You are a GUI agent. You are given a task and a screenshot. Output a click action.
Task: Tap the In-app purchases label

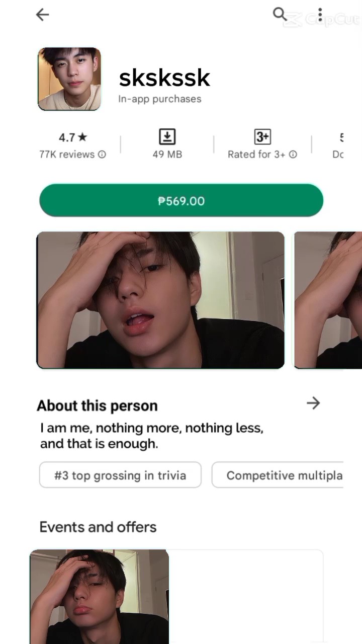click(160, 99)
